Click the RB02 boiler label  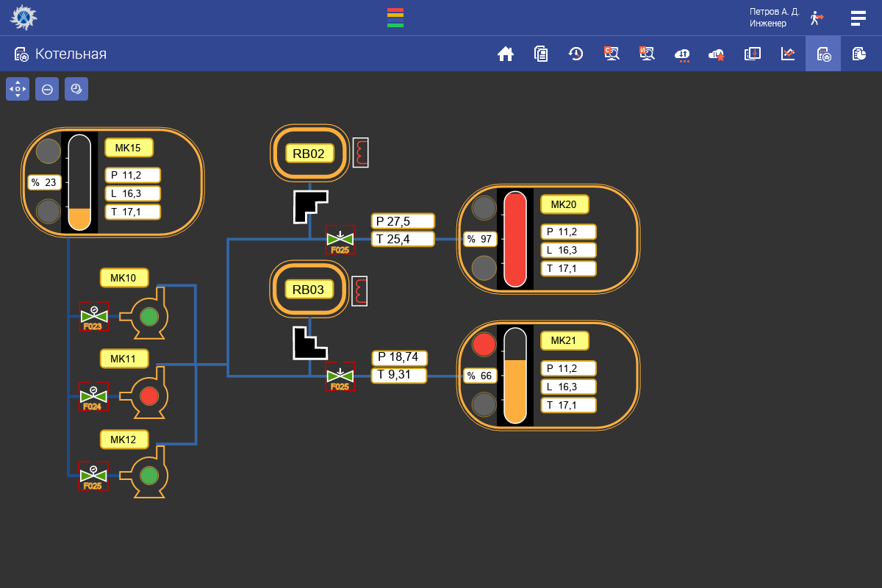(x=309, y=153)
